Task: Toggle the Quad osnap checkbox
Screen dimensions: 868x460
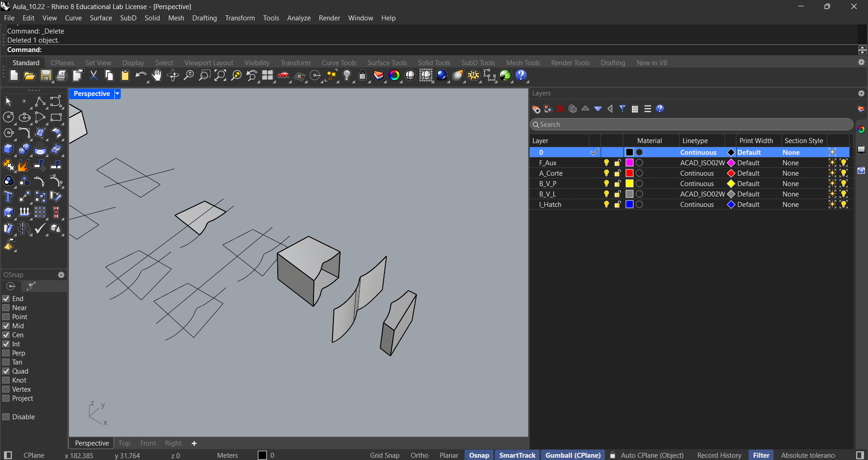Action: [6, 371]
